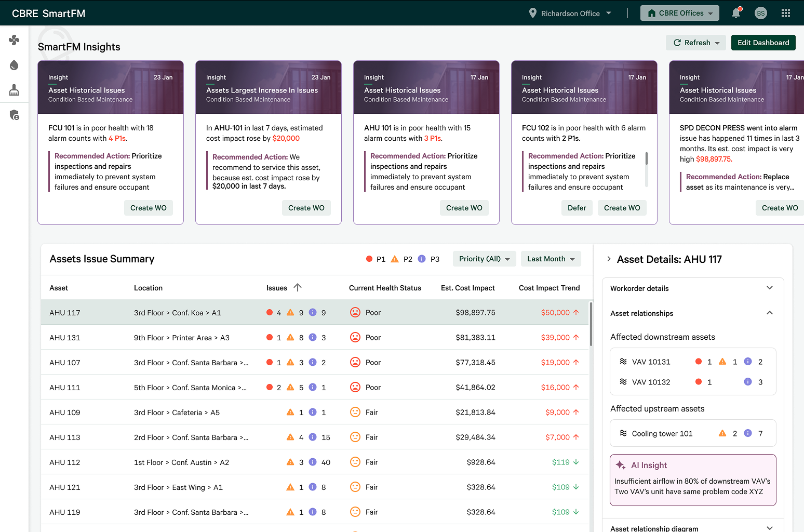This screenshot has width=804, height=532.
Task: Collapse the Asset relationships section
Action: point(770,313)
